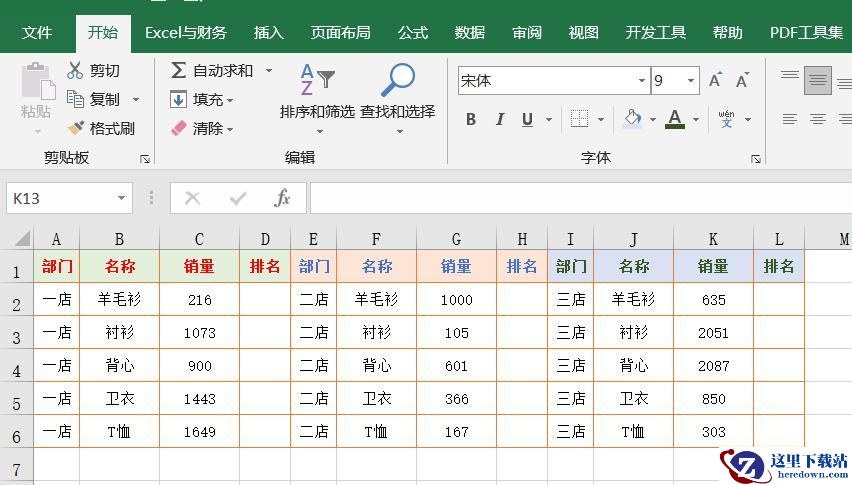This screenshot has height=485, width=852.
Task: Toggle italic formatting
Action: pos(499,119)
